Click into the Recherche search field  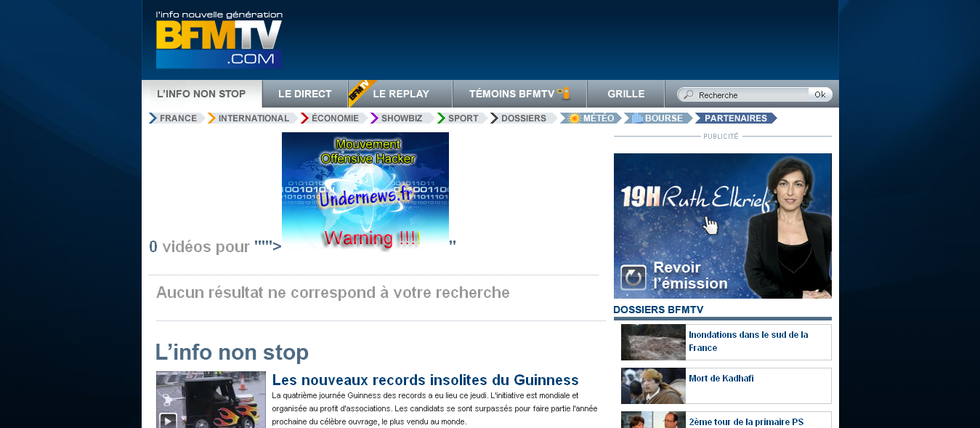pos(752,94)
